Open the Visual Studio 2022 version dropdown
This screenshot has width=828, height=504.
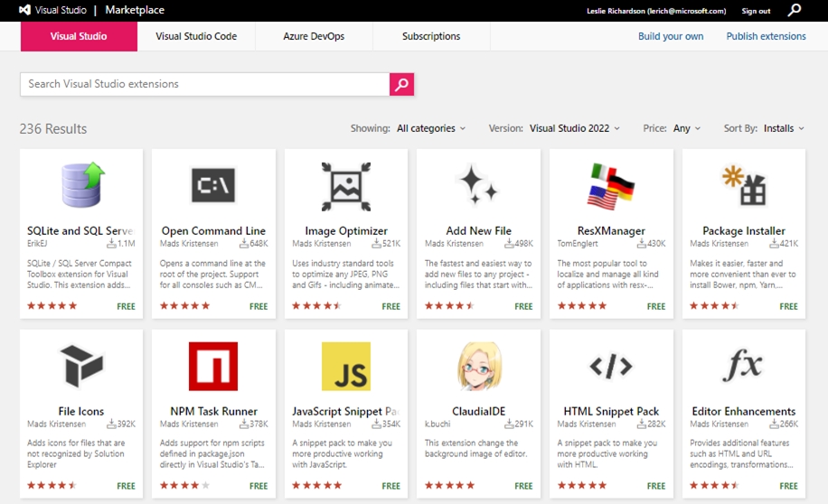[x=575, y=128]
